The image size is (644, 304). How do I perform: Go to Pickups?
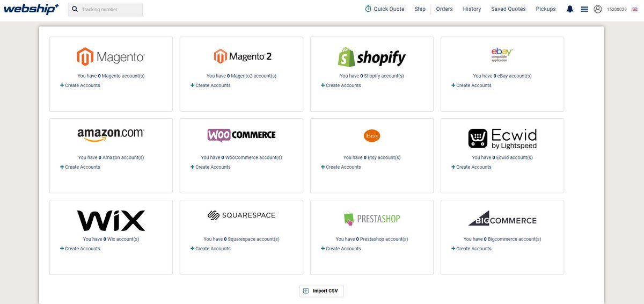(x=546, y=9)
